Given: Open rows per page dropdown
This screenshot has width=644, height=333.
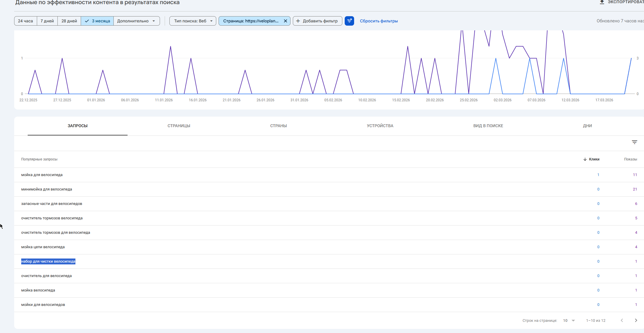Looking at the screenshot, I should click(569, 320).
